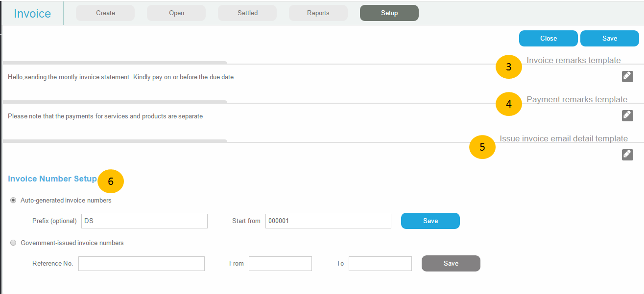Screen dimensions: 644x294
Task: Switch to the Open invoices tab
Action: [176, 13]
